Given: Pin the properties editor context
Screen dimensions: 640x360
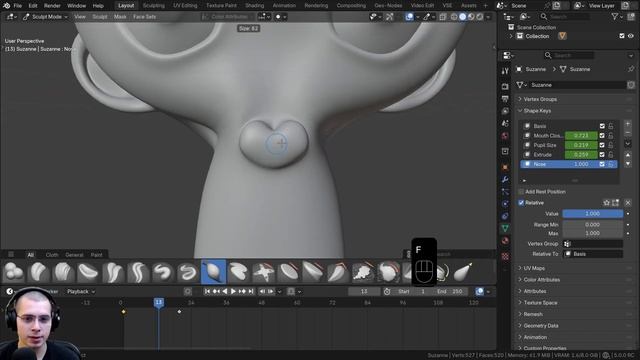Looking at the screenshot, I should pos(631,69).
